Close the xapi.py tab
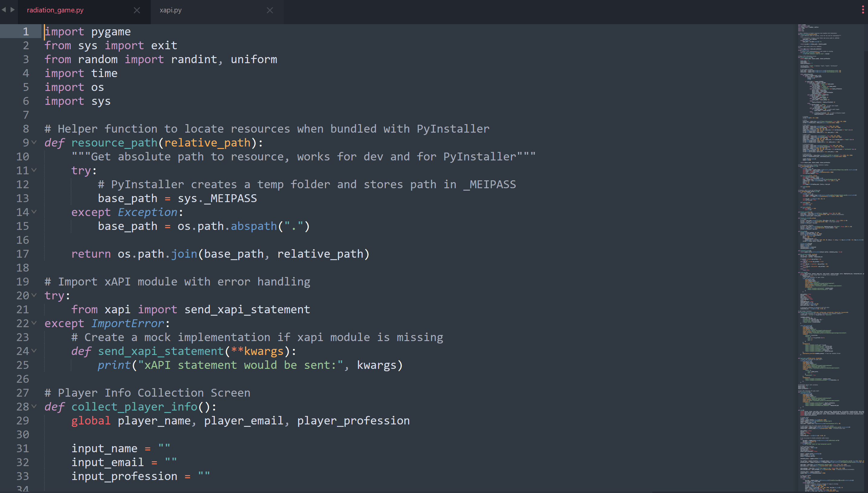The height and width of the screenshot is (493, 868). (270, 11)
